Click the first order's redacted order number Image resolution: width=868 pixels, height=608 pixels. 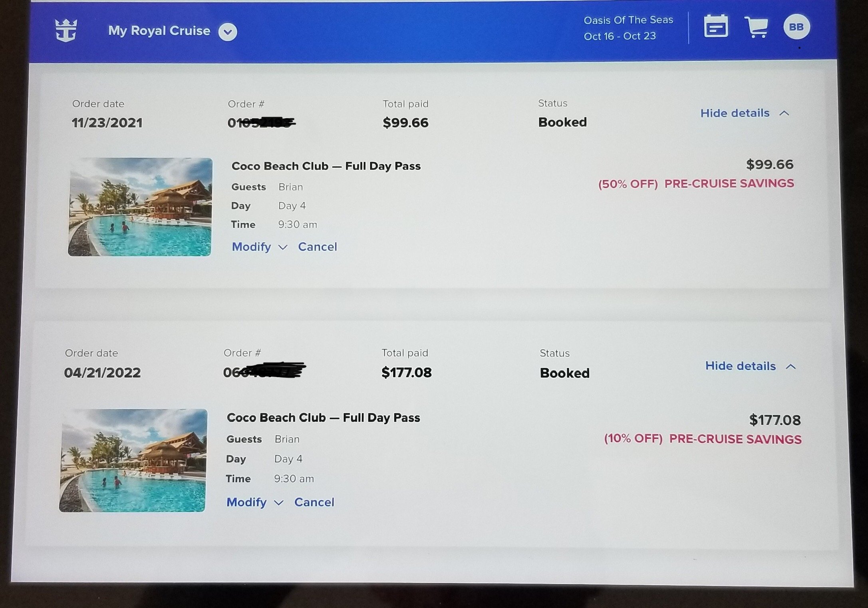[262, 122]
